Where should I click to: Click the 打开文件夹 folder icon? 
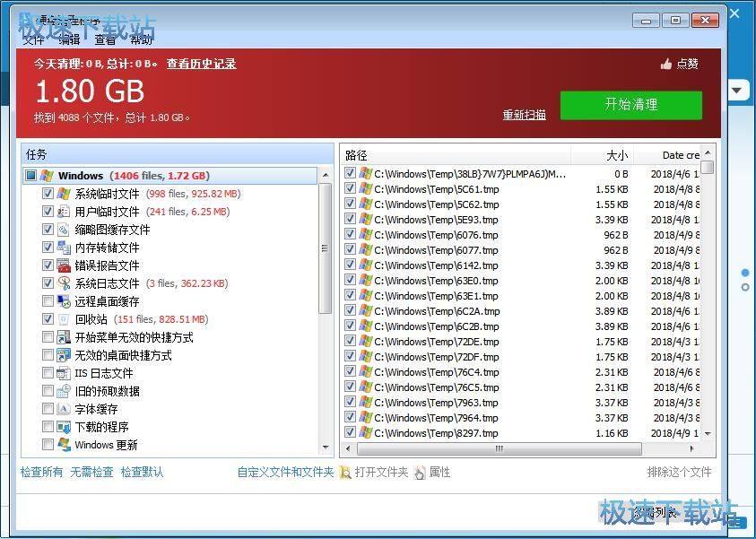coord(345,473)
